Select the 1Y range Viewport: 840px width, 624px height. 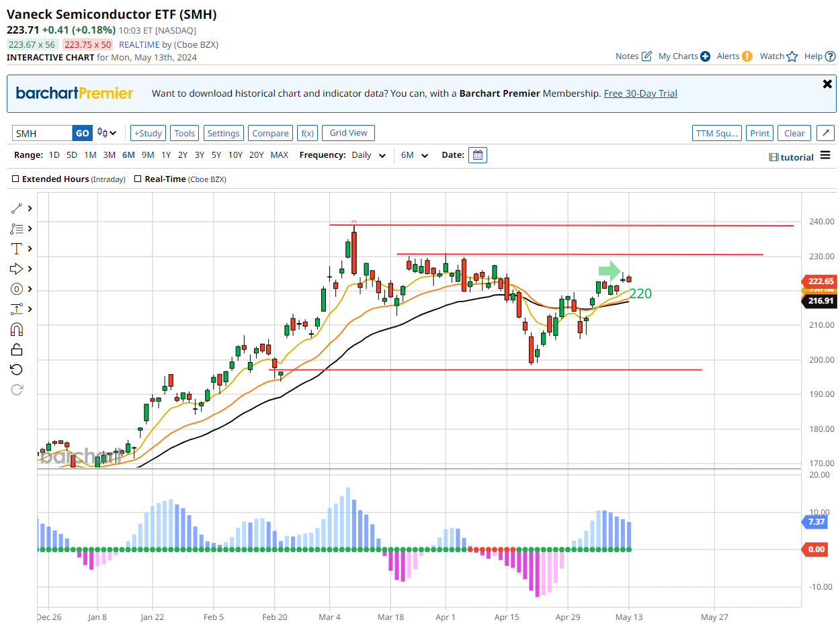point(166,155)
